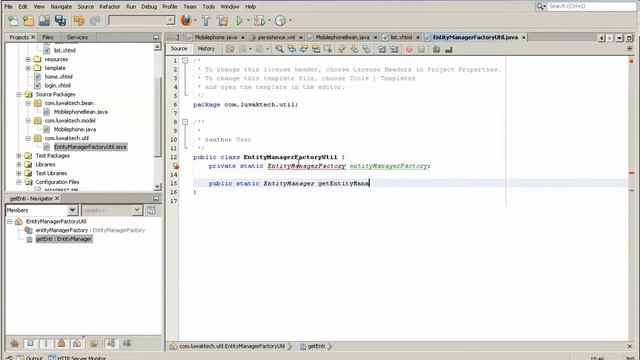Screen dimensions: 640x360
Task: Click the search magnifier icon in search box
Action: (541, 7)
